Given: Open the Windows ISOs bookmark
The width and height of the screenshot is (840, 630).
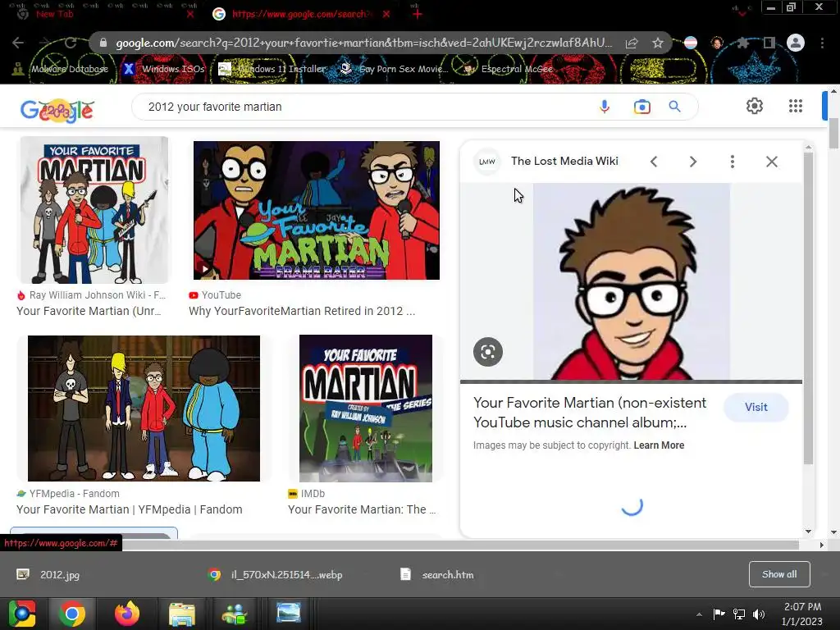Looking at the screenshot, I should [164, 69].
